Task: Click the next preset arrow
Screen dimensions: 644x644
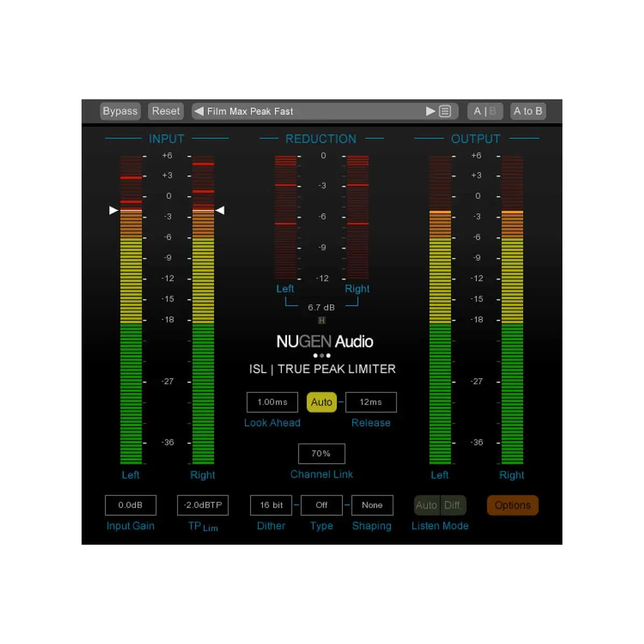Action: [431, 111]
